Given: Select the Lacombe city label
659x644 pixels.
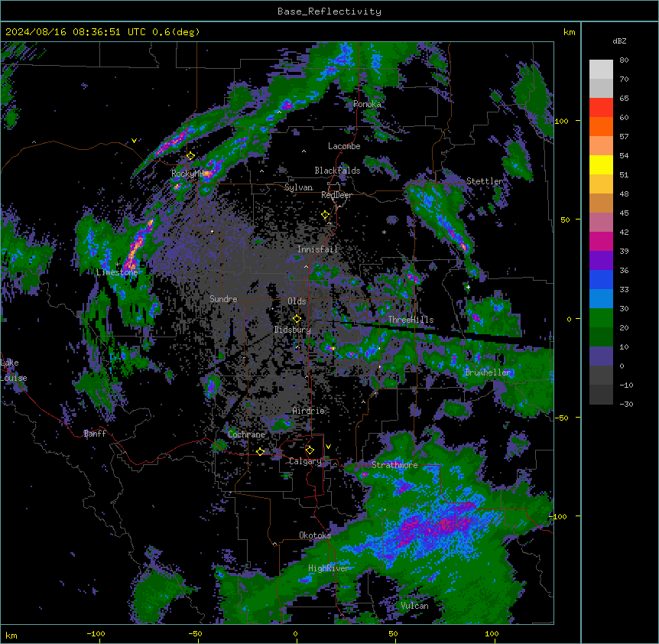Looking at the screenshot, I should point(344,146).
